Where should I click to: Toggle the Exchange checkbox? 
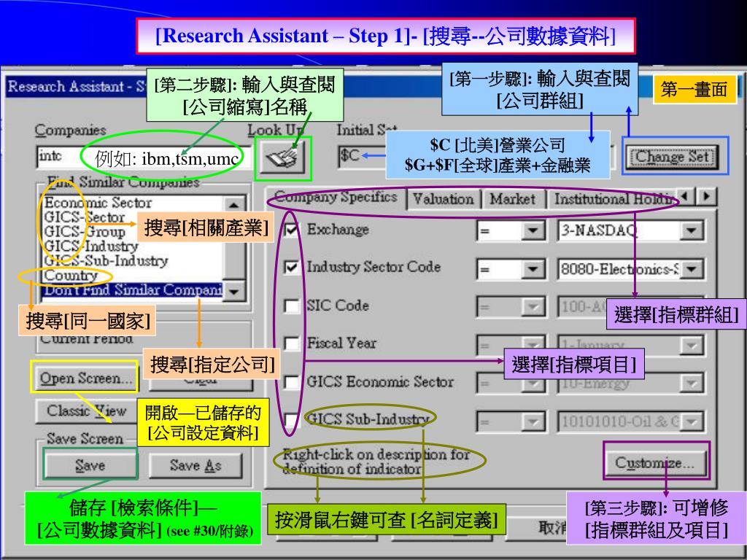point(291,230)
